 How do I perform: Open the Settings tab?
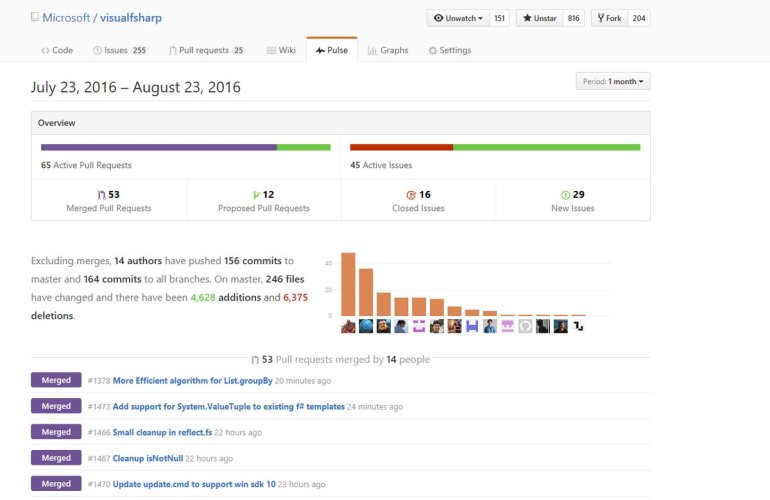pyautogui.click(x=449, y=50)
